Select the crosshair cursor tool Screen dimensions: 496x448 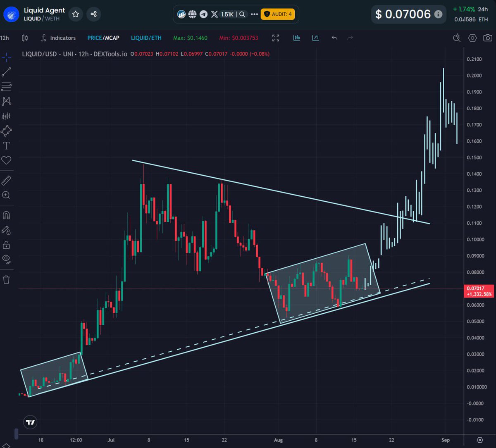[x=6, y=57]
